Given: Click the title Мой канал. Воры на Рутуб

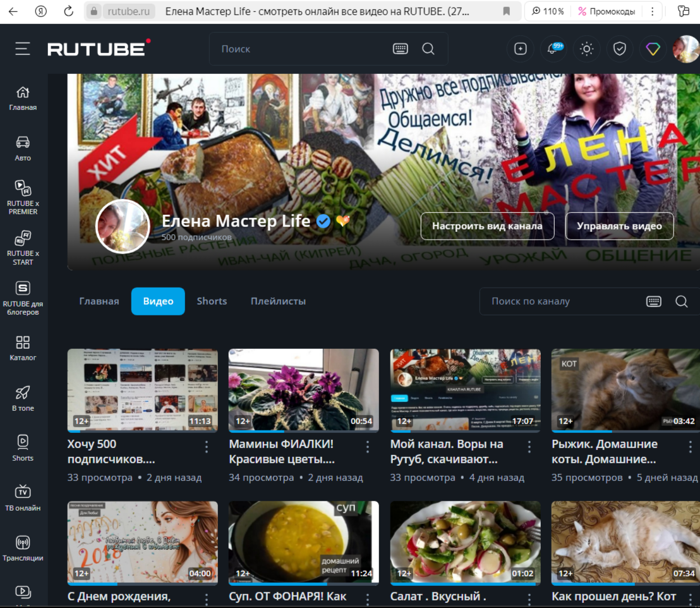Looking at the screenshot, I should click(447, 452).
